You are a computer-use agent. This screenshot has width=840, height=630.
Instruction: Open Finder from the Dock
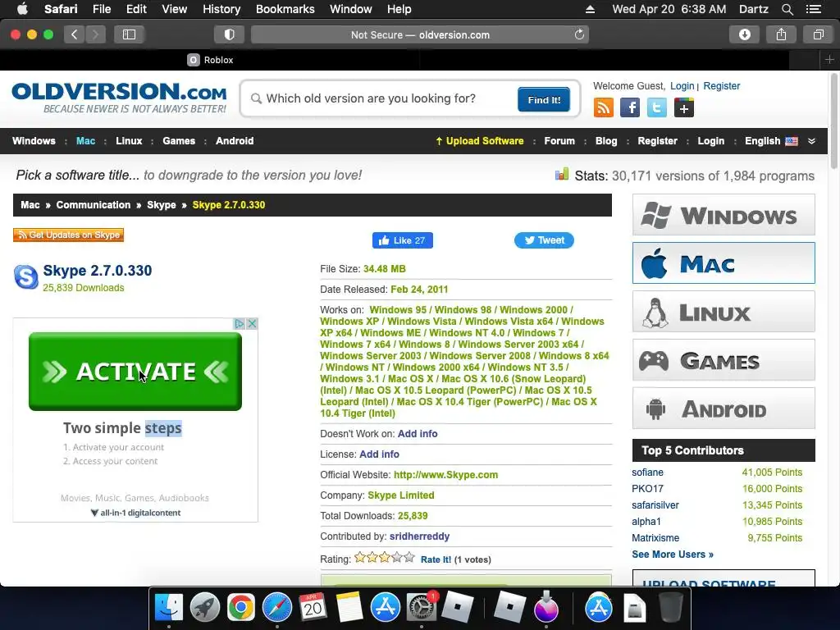[169, 608]
